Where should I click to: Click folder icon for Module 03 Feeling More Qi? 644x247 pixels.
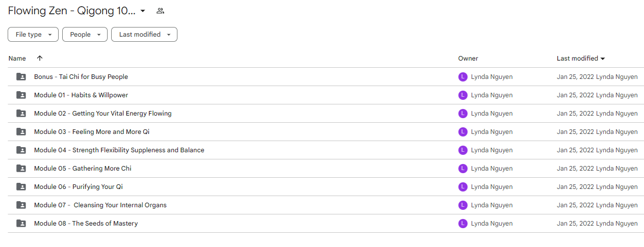click(21, 132)
